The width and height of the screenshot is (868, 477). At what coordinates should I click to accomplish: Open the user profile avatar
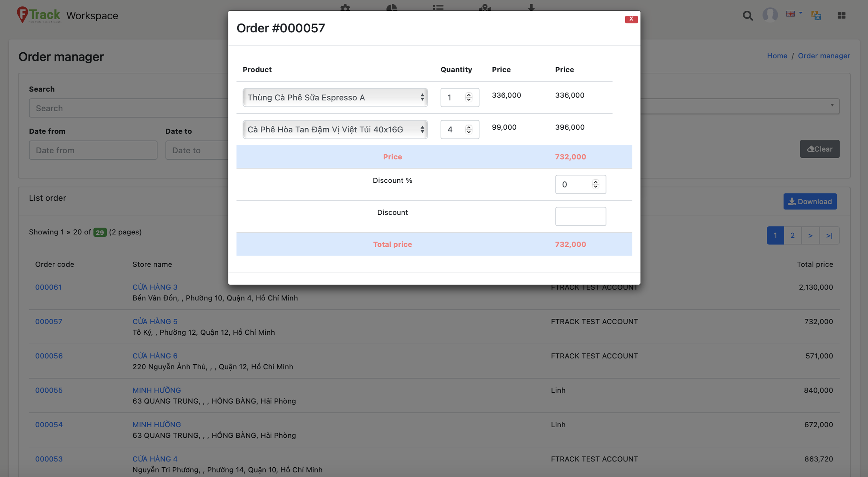click(770, 15)
